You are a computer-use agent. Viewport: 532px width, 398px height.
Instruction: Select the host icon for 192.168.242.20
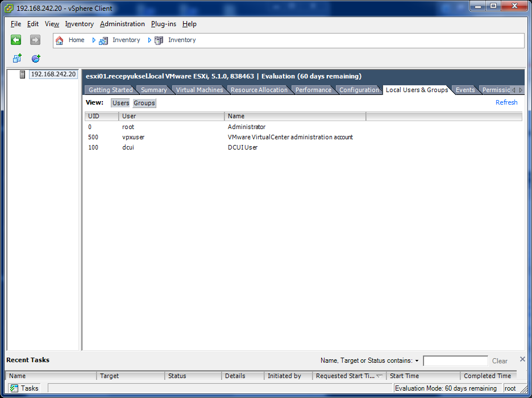tap(22, 74)
